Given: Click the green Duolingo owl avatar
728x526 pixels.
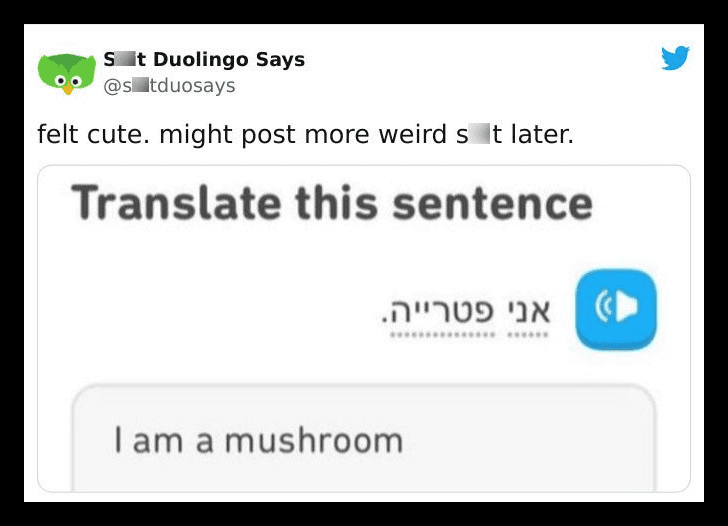Looking at the screenshot, I should [x=67, y=73].
